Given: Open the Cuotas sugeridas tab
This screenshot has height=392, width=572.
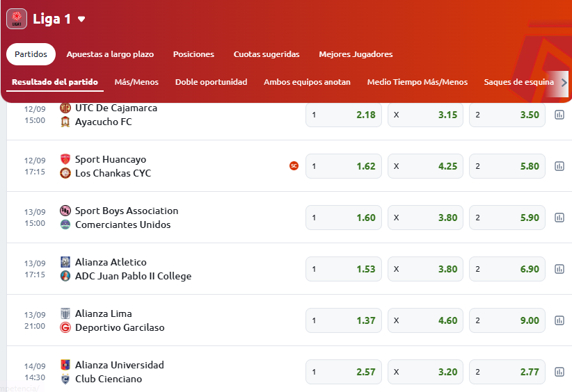Looking at the screenshot, I should (x=267, y=54).
